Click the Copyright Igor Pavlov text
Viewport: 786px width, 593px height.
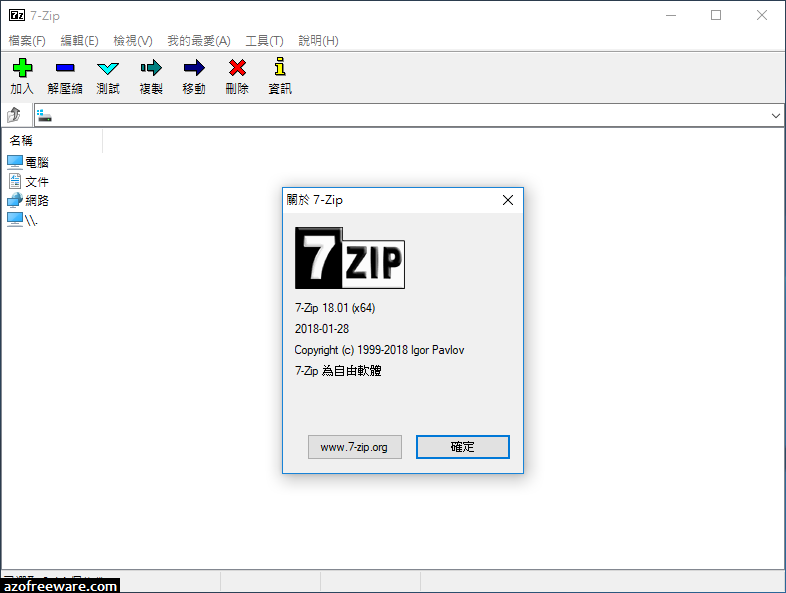(379, 350)
